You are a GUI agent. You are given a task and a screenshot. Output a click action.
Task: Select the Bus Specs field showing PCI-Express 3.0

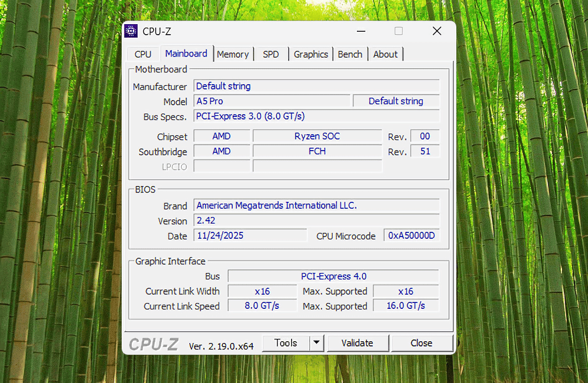[318, 116]
